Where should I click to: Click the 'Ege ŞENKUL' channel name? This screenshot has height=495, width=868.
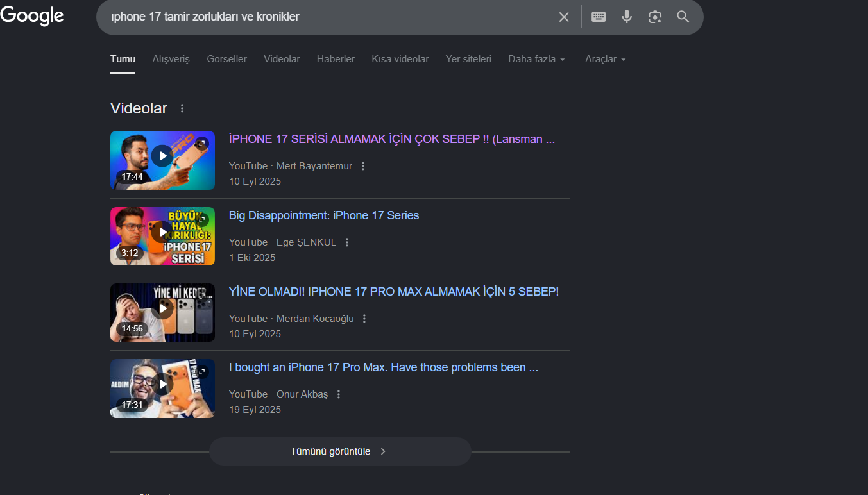click(x=306, y=242)
